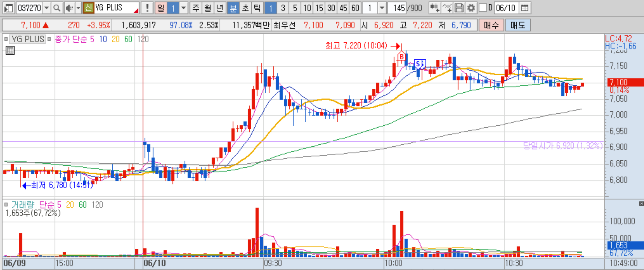Click the green 60 moving average legend
Image resolution: width=644 pixels, height=270 pixels.
[x=128, y=39]
